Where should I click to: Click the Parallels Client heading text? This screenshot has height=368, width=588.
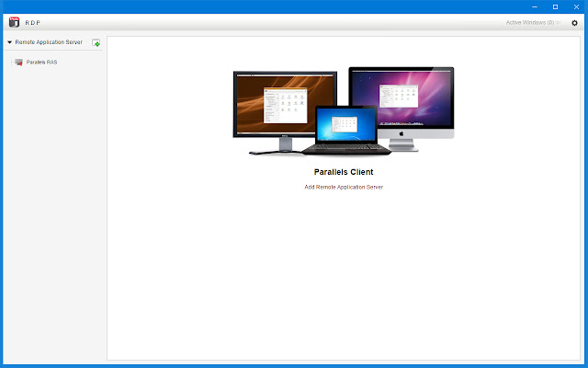[x=344, y=172]
